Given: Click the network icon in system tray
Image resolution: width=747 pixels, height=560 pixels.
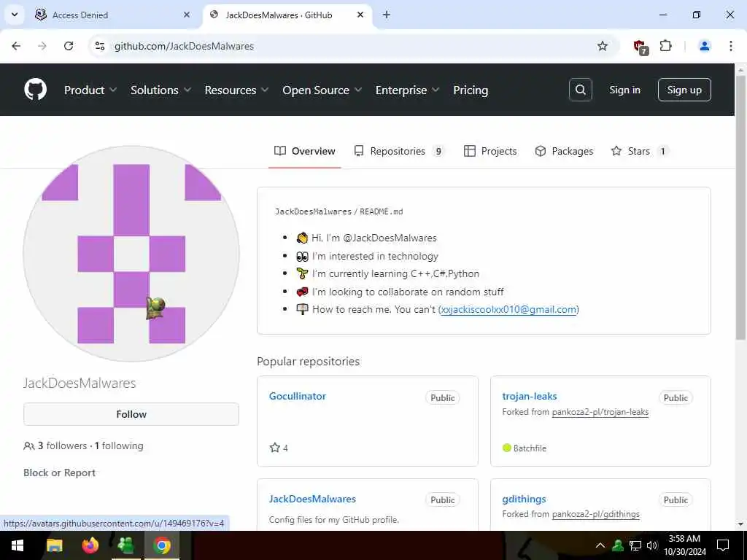Looking at the screenshot, I should tap(635, 545).
